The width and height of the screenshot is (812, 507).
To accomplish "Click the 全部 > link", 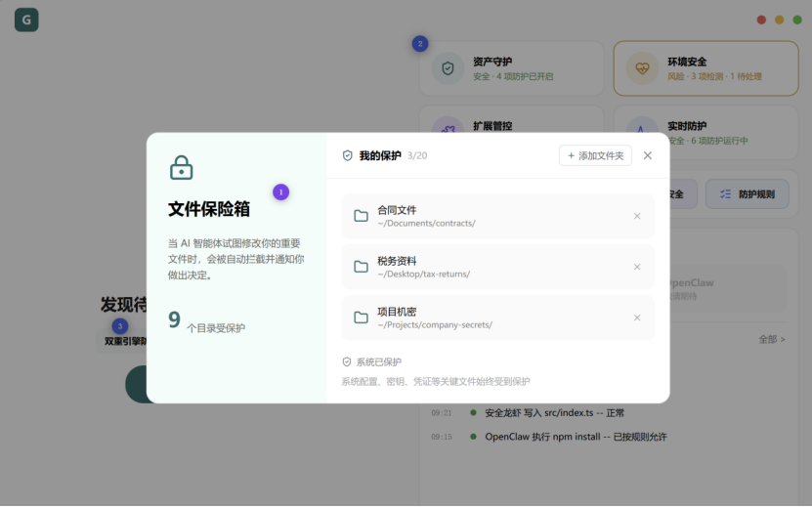I will pyautogui.click(x=772, y=339).
